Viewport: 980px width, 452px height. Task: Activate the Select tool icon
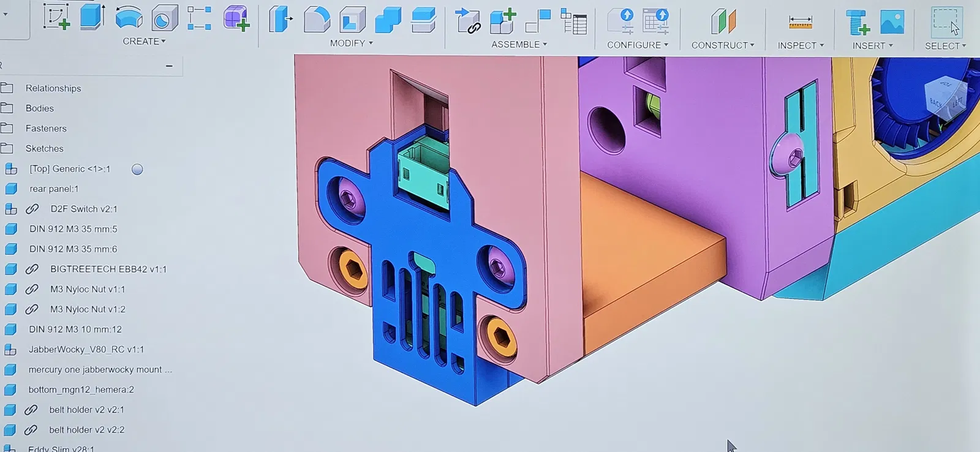click(946, 22)
